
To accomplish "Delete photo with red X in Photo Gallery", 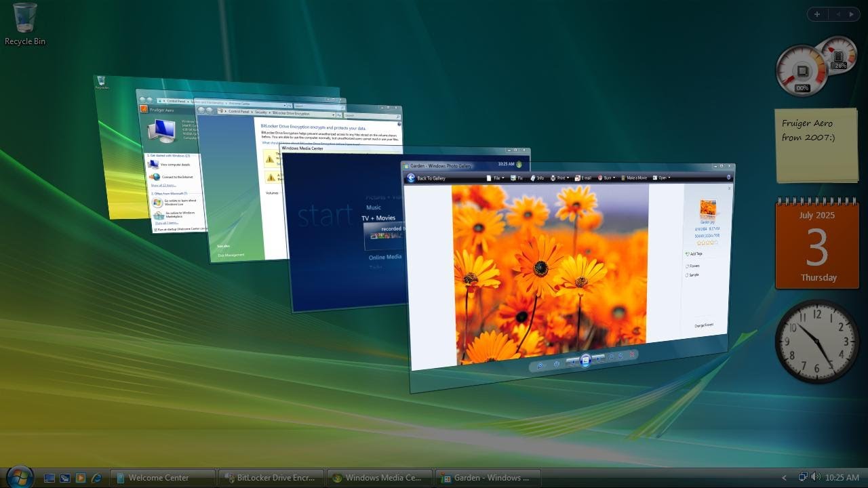I will coord(632,354).
